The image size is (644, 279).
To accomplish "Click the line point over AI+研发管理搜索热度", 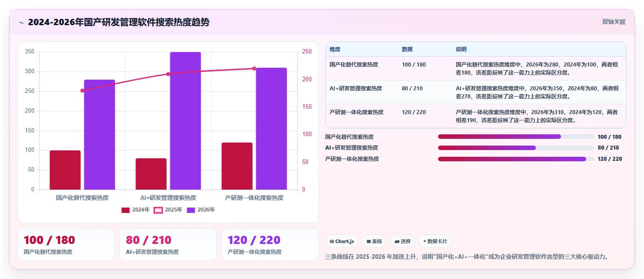I will point(168,74).
